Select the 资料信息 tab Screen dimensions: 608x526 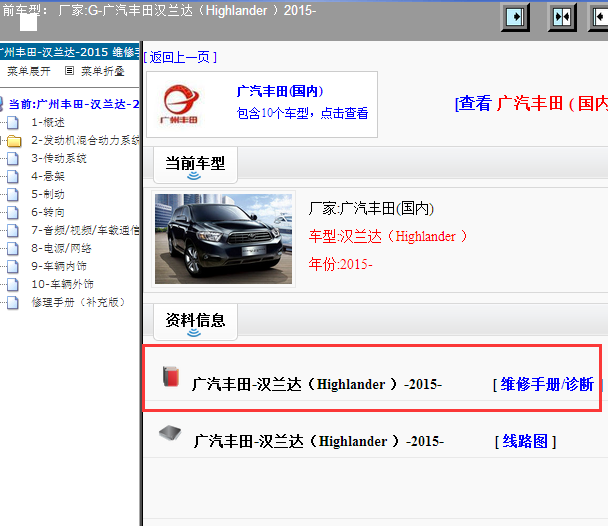195,321
